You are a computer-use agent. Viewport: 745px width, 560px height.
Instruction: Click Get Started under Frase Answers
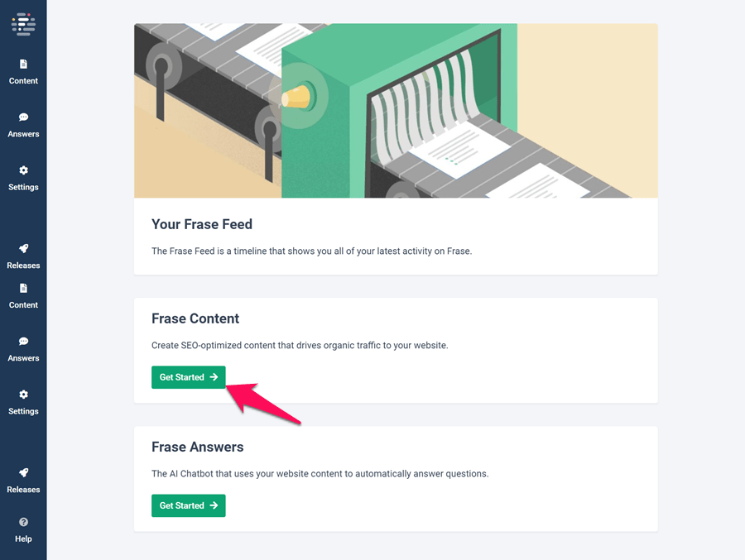(188, 505)
